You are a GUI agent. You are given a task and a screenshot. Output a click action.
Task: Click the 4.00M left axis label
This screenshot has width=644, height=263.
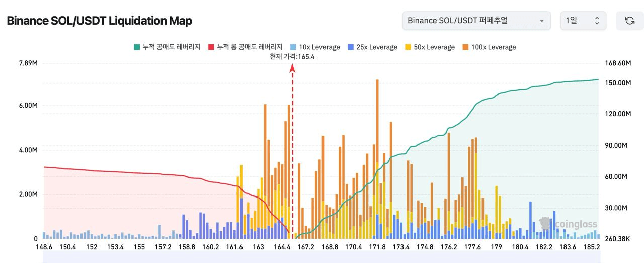(x=28, y=150)
